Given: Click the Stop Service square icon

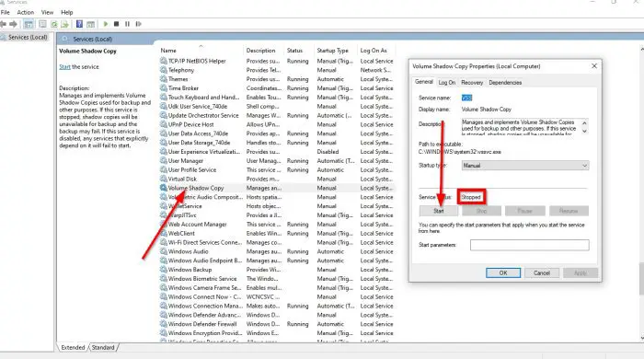Looking at the screenshot, I should click(116, 24).
